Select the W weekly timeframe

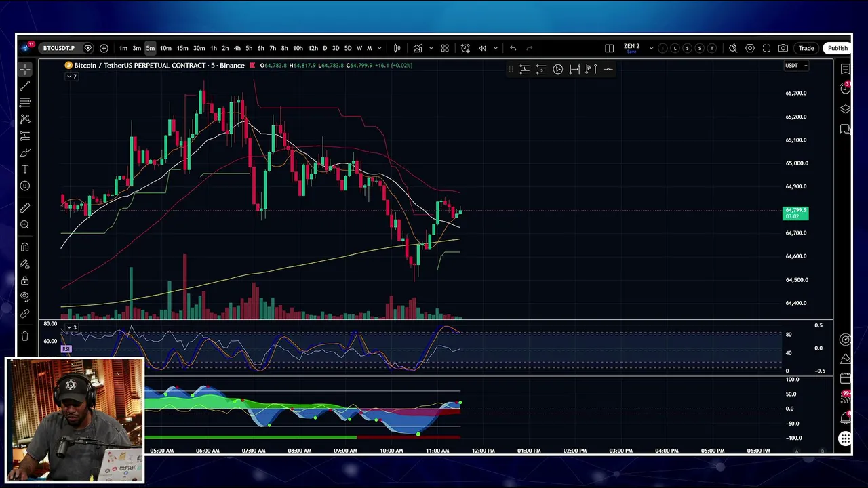(x=359, y=48)
